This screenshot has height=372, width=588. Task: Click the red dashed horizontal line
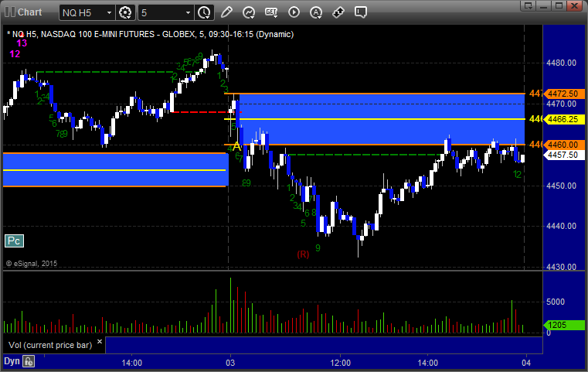pyautogui.click(x=206, y=112)
